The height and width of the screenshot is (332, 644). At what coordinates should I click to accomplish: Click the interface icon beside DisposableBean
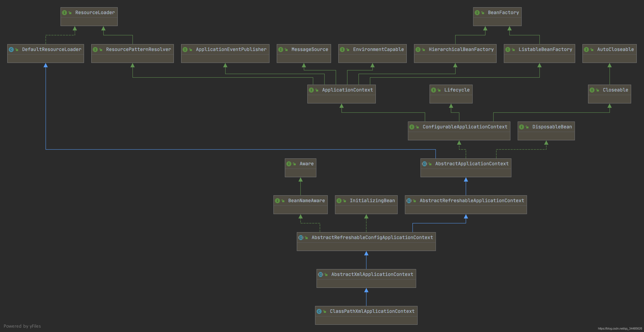(x=522, y=127)
